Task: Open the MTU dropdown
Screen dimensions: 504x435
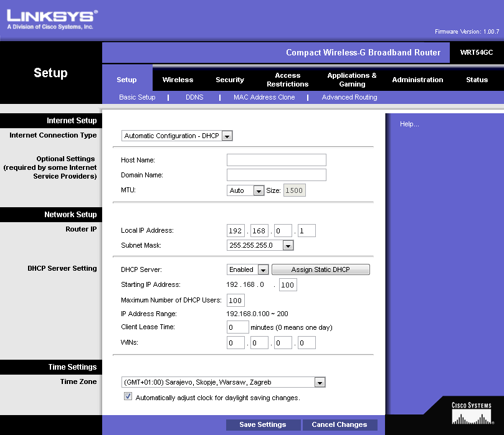Action: 257,190
